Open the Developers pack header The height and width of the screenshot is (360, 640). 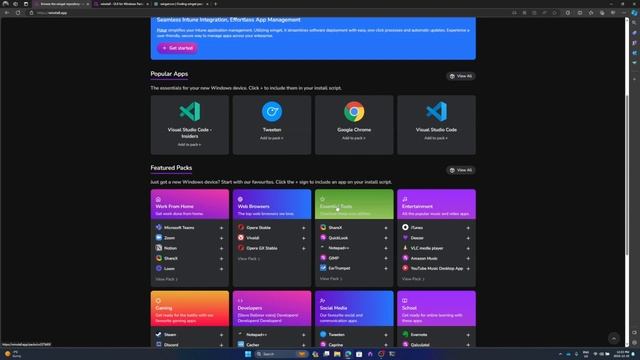pos(272,309)
